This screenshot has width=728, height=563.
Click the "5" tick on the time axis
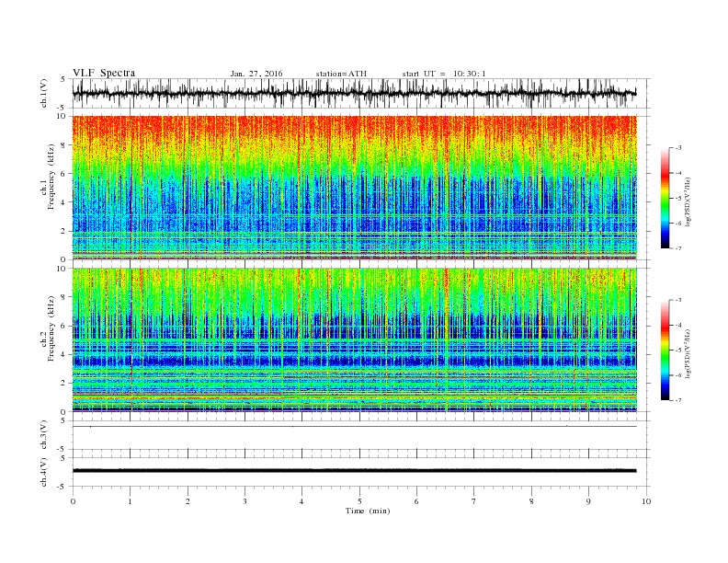coord(359,501)
